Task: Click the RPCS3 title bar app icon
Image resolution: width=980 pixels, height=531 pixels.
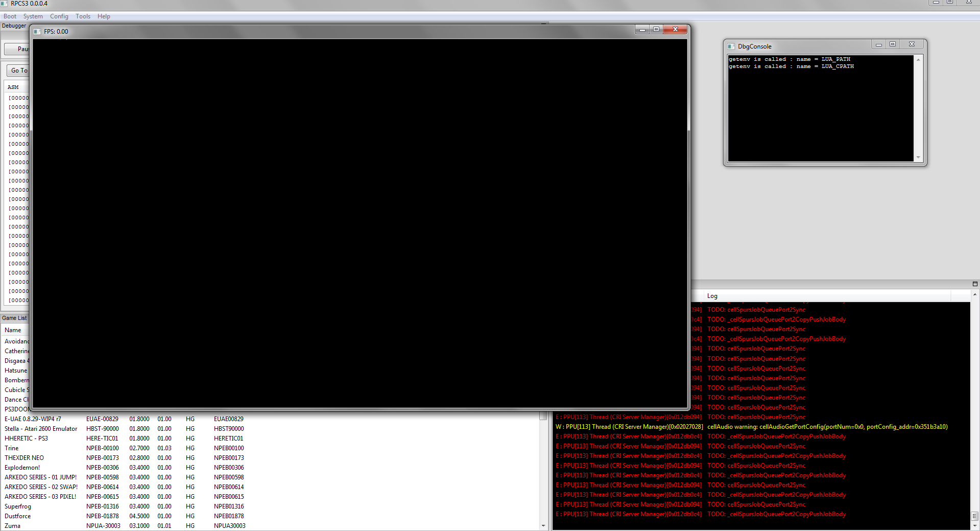Action: 5,4
